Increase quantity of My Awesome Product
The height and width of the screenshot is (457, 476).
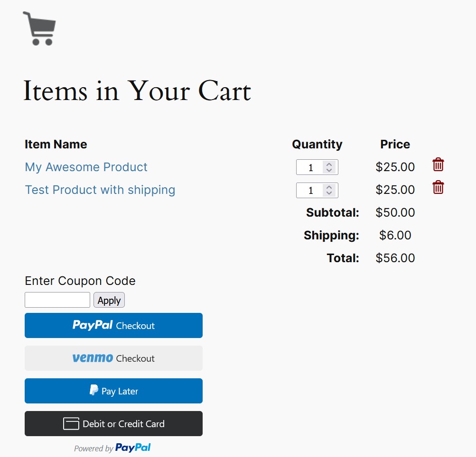329,165
